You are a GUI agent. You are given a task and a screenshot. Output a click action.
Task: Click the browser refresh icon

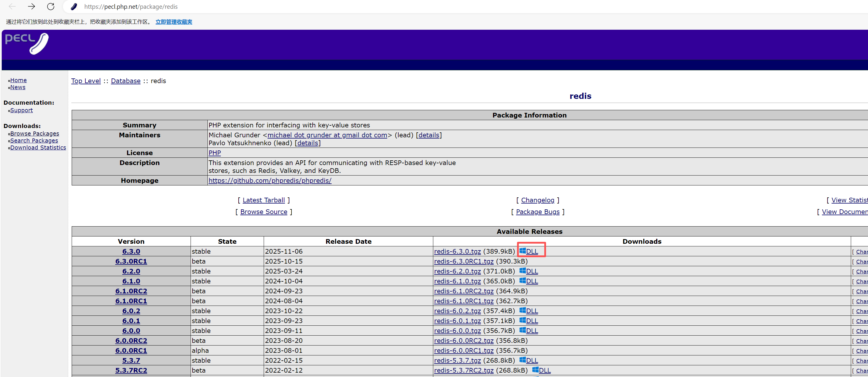click(x=50, y=6)
